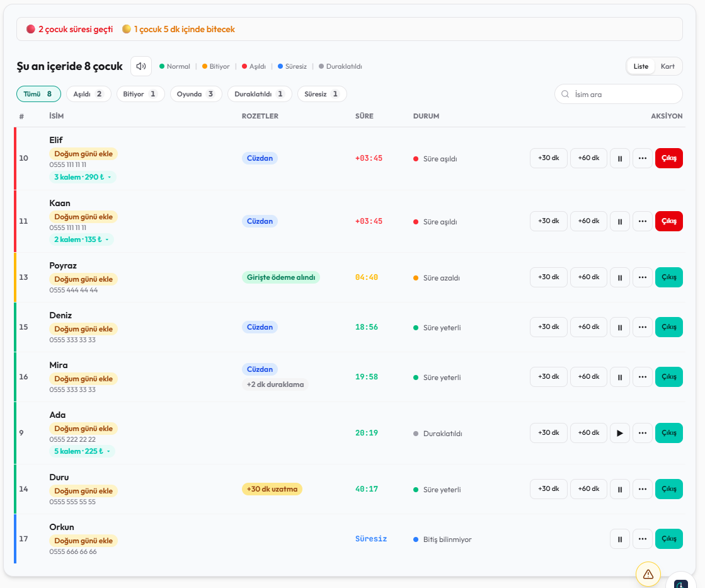Screen dimensions: 705x588
Task: Open more options for Ada
Action: coord(643,433)
